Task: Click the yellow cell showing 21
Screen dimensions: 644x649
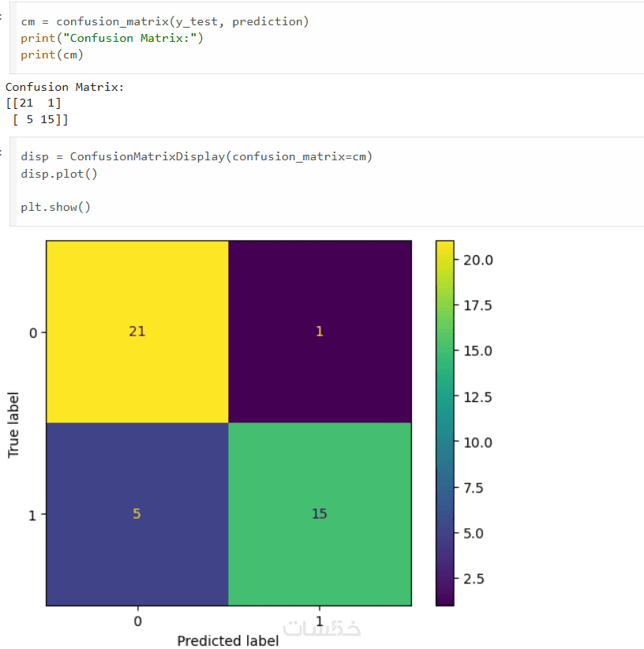Action: click(x=137, y=332)
